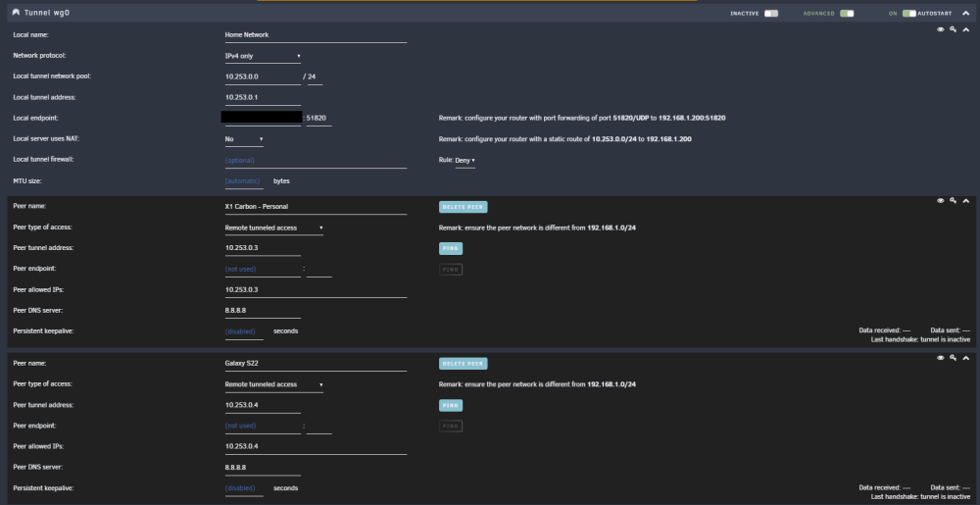
Task: View Galaxy S22 peer config via eye icon
Action: pyautogui.click(x=940, y=358)
